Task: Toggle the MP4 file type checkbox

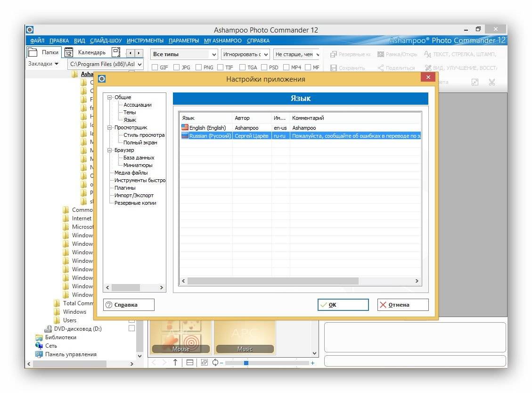Action: coord(286,67)
